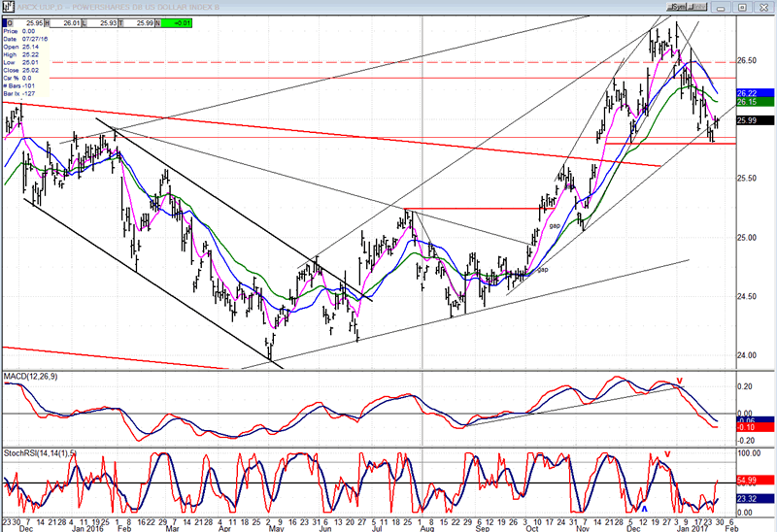Click the chart window icon in title bar
Image resolution: width=777 pixels, height=532 pixels.
[x=7, y=7]
